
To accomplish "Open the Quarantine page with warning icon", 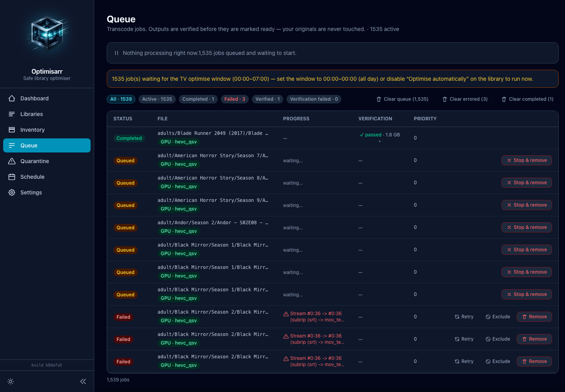I will click(47, 161).
